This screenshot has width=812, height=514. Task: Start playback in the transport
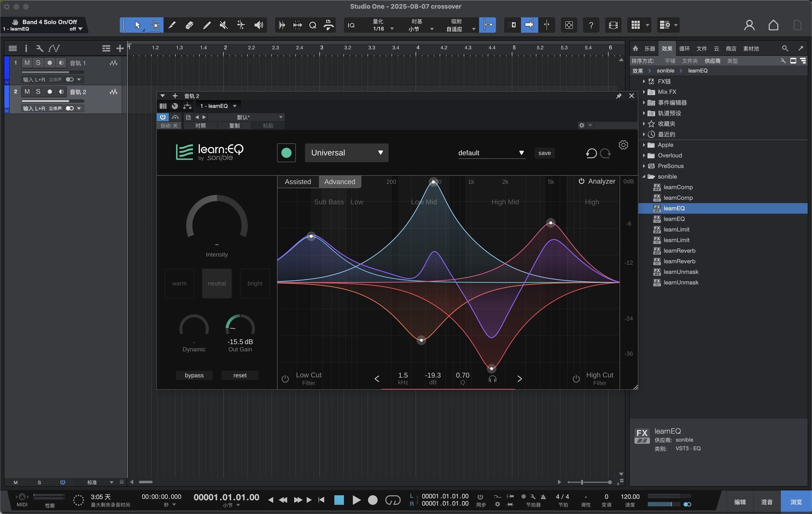tap(357, 500)
